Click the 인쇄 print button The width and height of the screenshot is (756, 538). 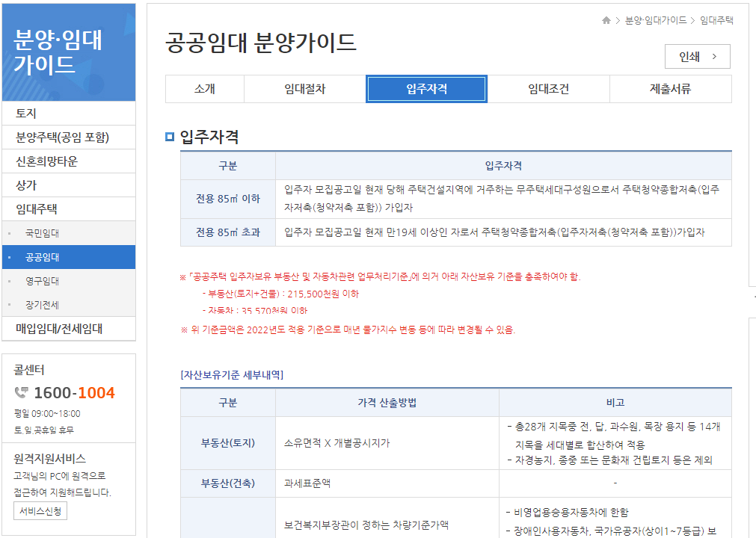point(697,57)
